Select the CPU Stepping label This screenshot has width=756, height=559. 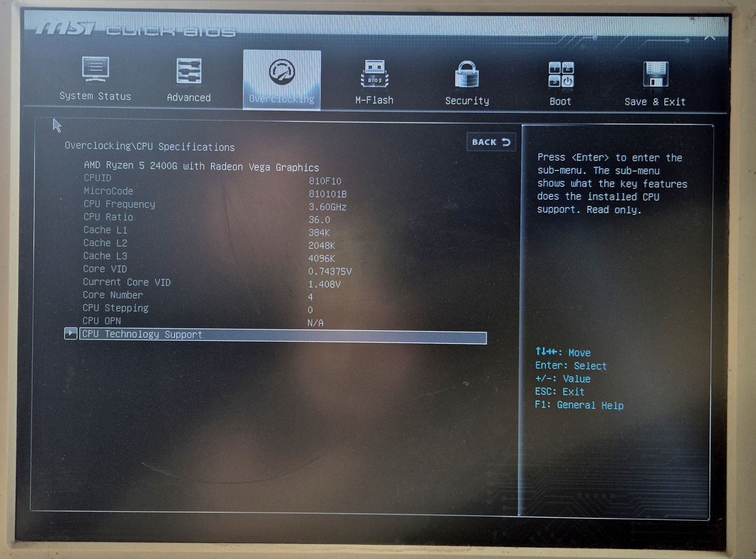(115, 308)
